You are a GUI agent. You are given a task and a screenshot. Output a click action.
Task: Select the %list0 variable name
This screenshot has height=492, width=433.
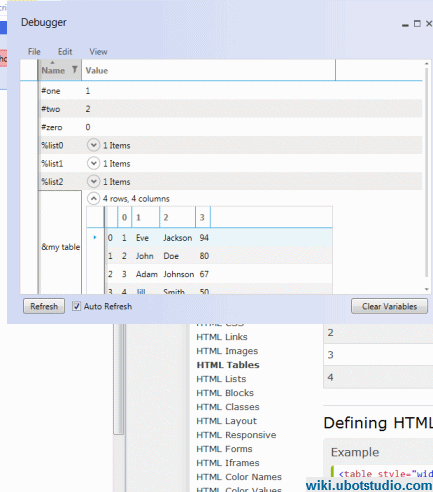pos(52,145)
